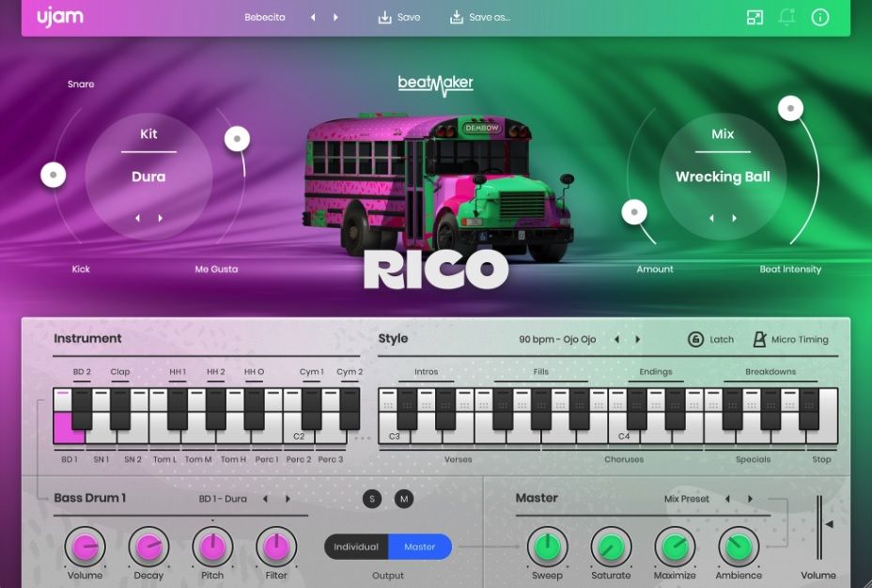
Task: Solo Bass Drum 1 with S button
Action: point(372,499)
